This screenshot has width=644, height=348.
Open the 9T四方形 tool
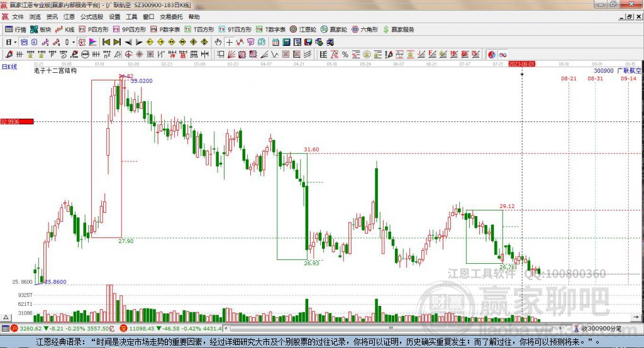click(235, 30)
